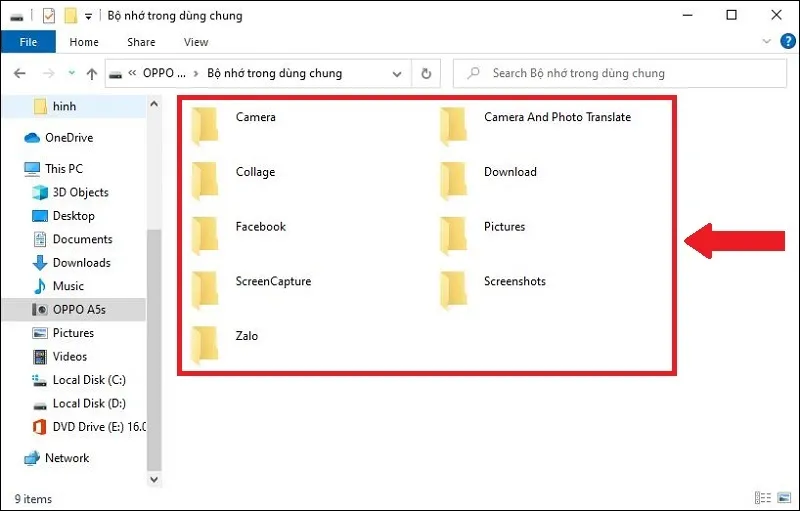Select Local Disk (C:) in sidebar
Viewport: 800px width, 511px height.
tap(89, 380)
